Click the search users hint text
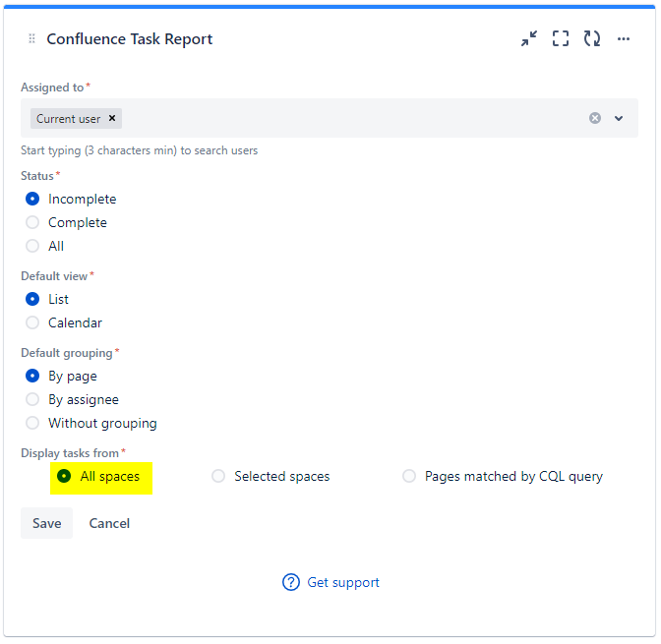The image size is (661, 644). [139, 150]
